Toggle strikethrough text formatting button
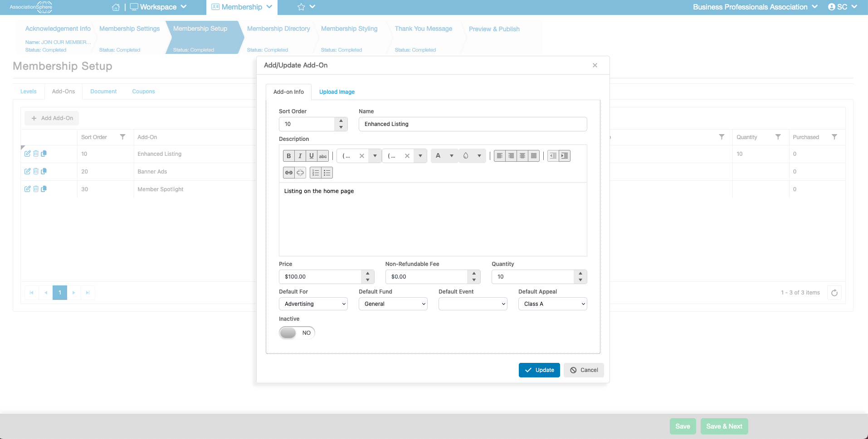The height and width of the screenshot is (439, 868). (x=323, y=156)
